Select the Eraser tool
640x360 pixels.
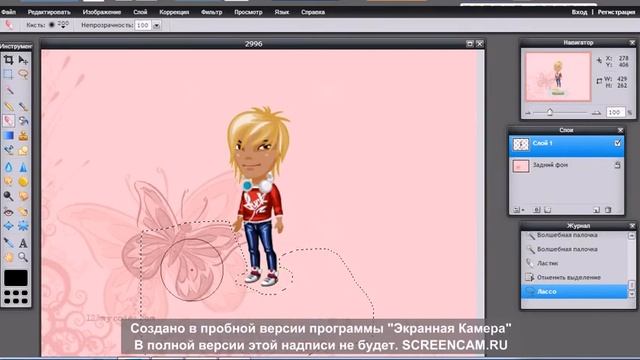(9, 121)
